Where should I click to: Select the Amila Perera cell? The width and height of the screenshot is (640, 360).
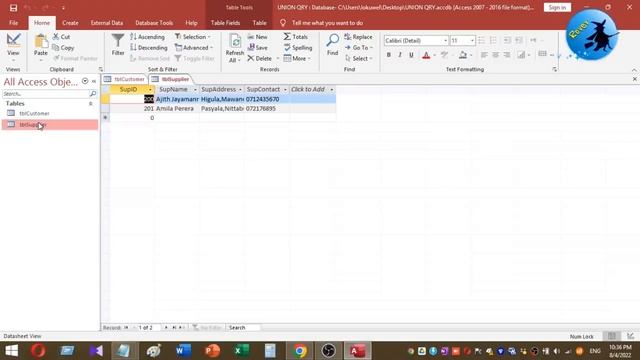177,109
